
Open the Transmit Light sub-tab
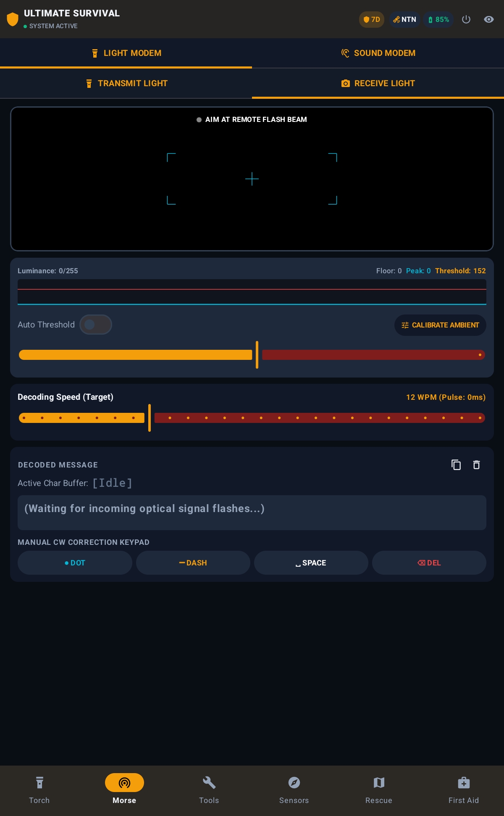[x=126, y=83]
